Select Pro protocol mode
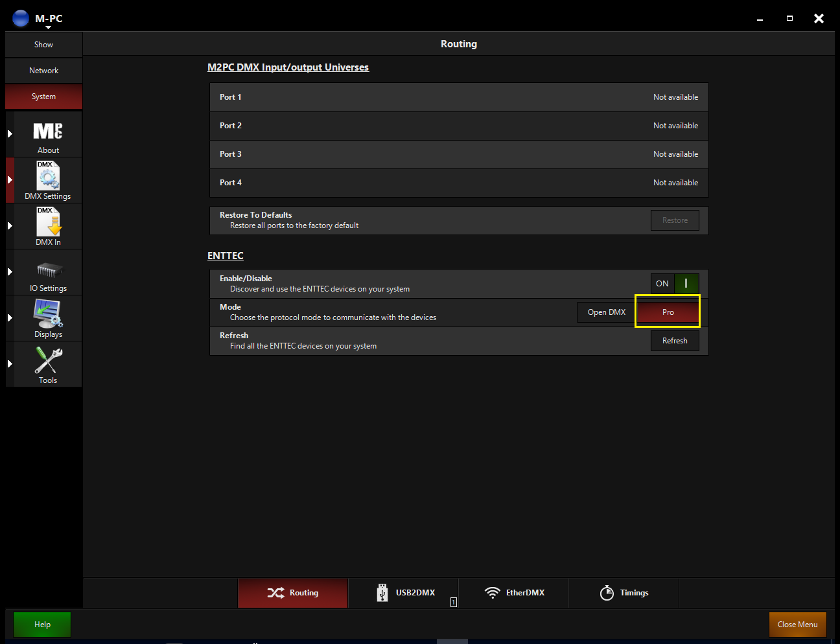The height and width of the screenshot is (644, 840). (668, 312)
